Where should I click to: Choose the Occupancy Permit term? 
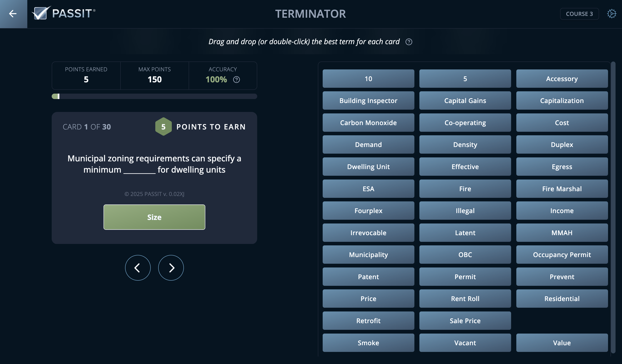pos(562,255)
